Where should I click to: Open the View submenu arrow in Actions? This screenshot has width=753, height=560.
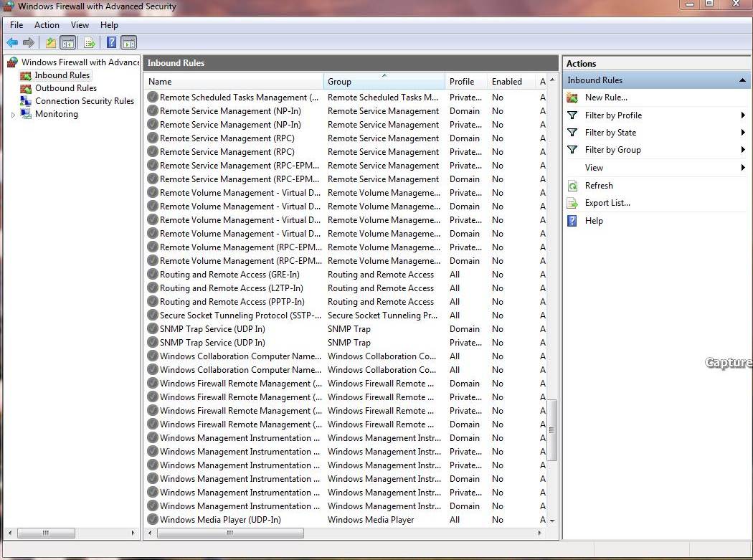(743, 168)
